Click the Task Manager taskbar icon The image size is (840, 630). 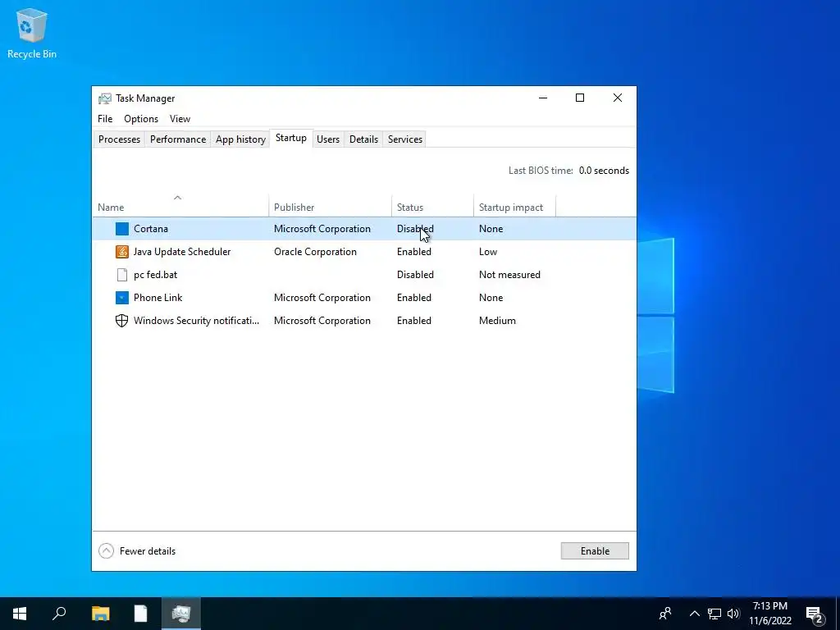[x=181, y=614]
